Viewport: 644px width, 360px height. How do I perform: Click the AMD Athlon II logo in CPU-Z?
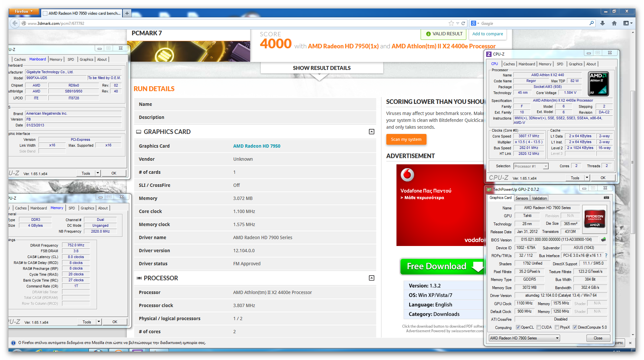(x=599, y=84)
